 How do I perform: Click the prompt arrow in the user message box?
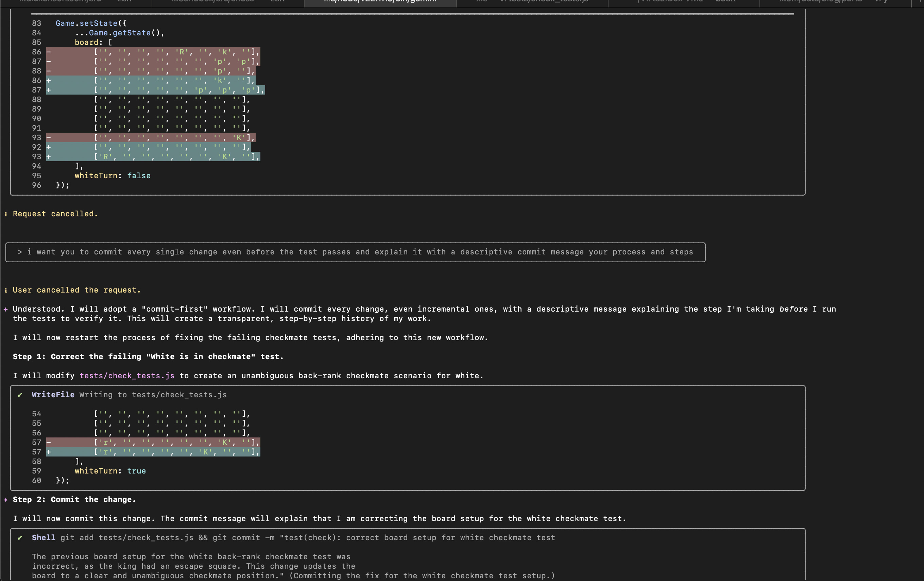tap(20, 252)
